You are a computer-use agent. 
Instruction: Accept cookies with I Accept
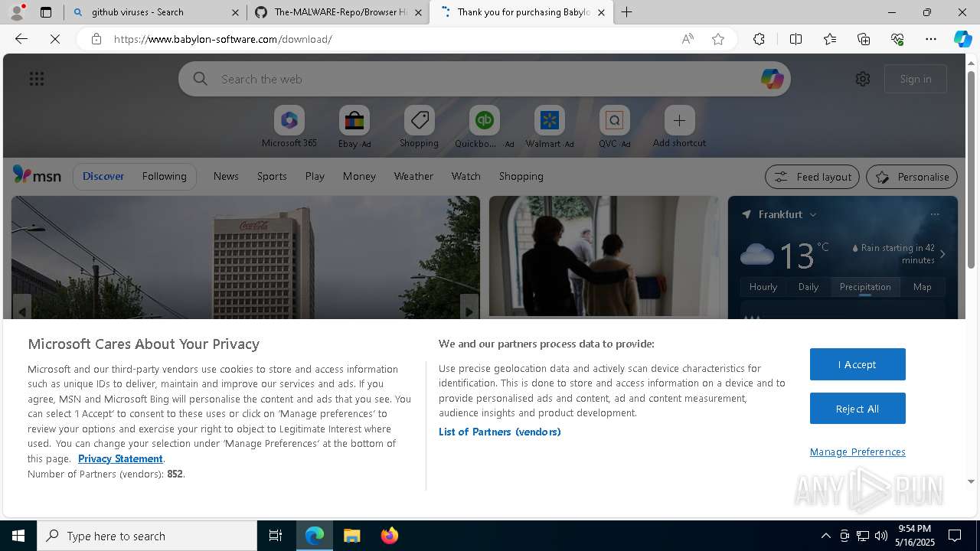pos(857,364)
